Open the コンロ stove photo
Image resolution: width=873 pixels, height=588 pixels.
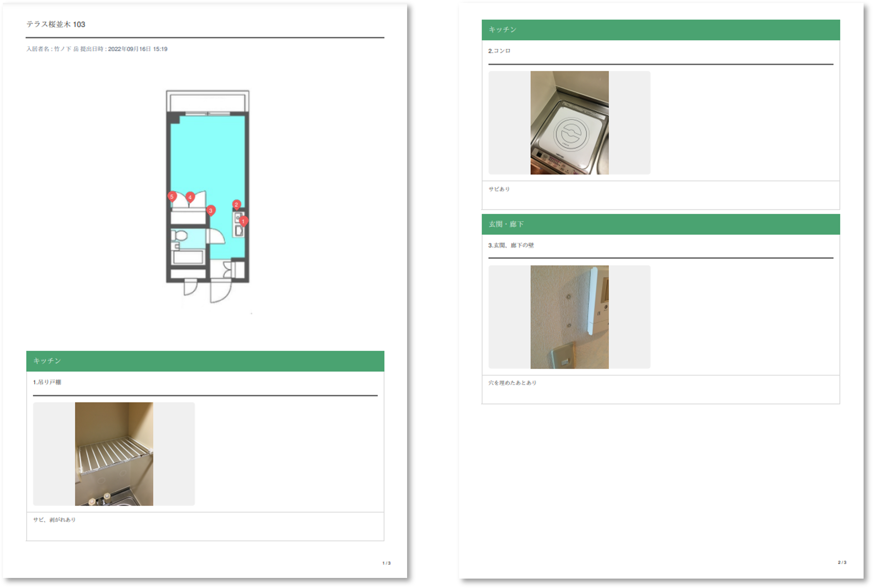tap(569, 123)
